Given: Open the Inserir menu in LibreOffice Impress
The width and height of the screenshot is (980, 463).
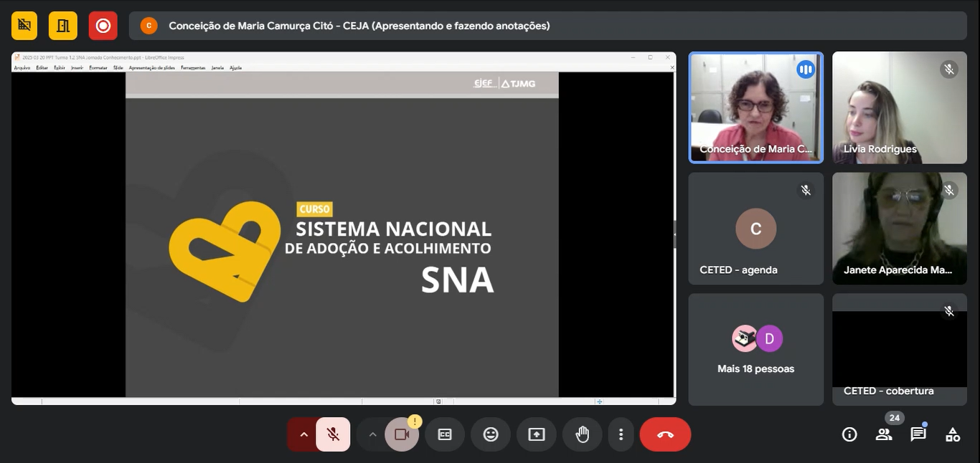Looking at the screenshot, I should pos(77,67).
